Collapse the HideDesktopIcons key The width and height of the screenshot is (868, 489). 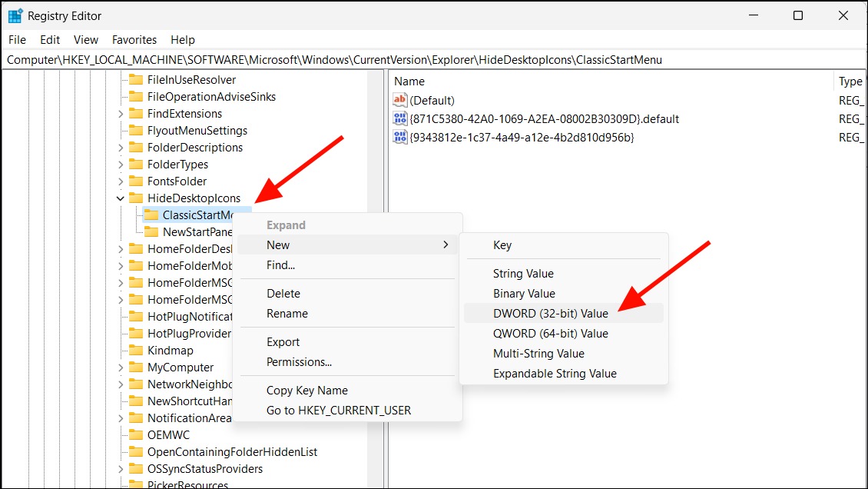click(120, 198)
